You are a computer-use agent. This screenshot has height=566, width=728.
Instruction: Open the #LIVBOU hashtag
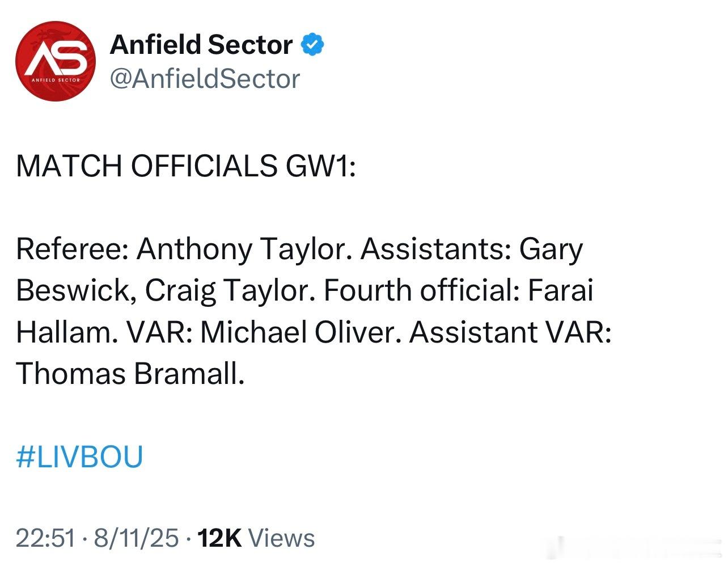click(79, 457)
